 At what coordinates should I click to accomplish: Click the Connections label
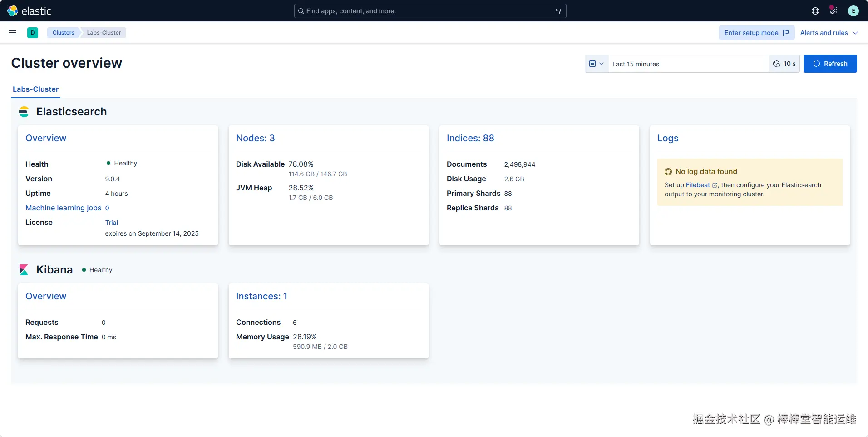[258, 323]
